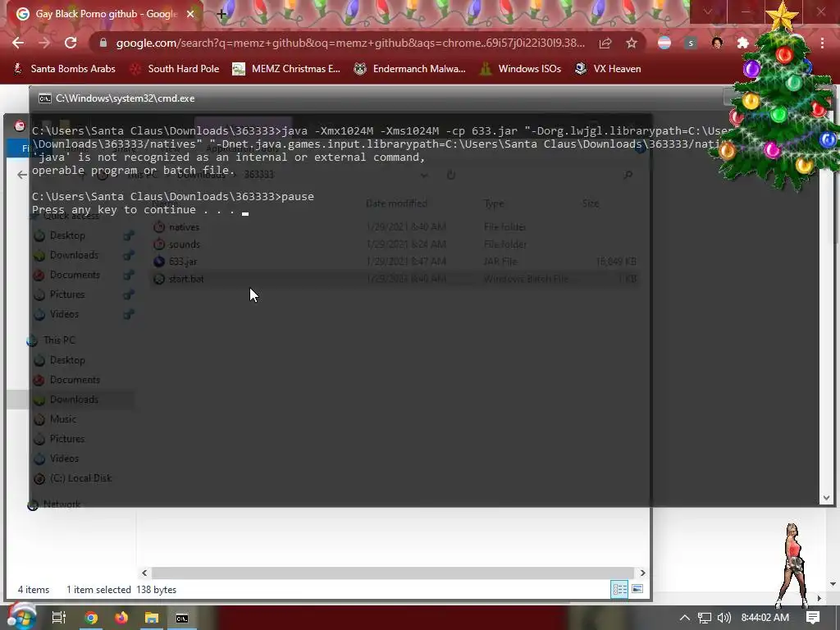Open the File Explorer address history dropdown
This screenshot has width=840, height=630.
pyautogui.click(x=424, y=175)
